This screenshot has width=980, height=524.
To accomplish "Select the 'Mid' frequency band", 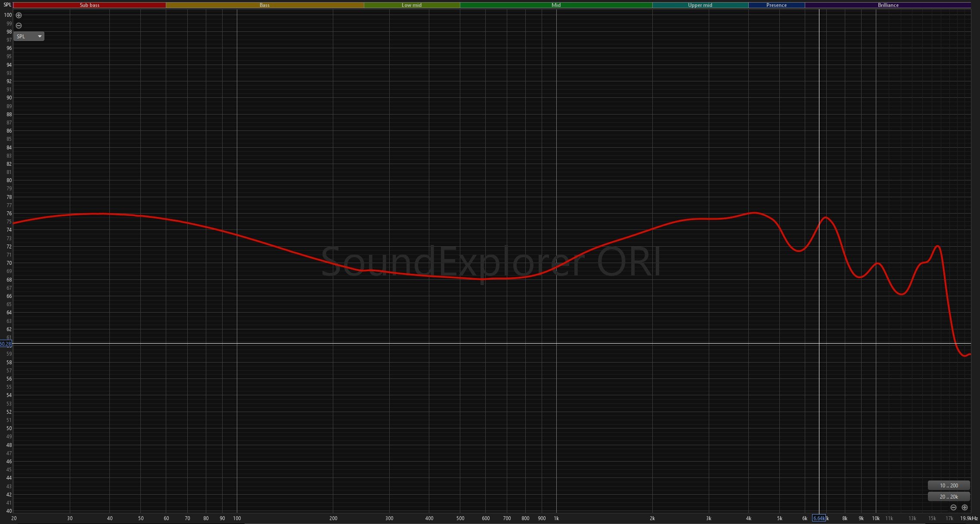I will pyautogui.click(x=555, y=5).
